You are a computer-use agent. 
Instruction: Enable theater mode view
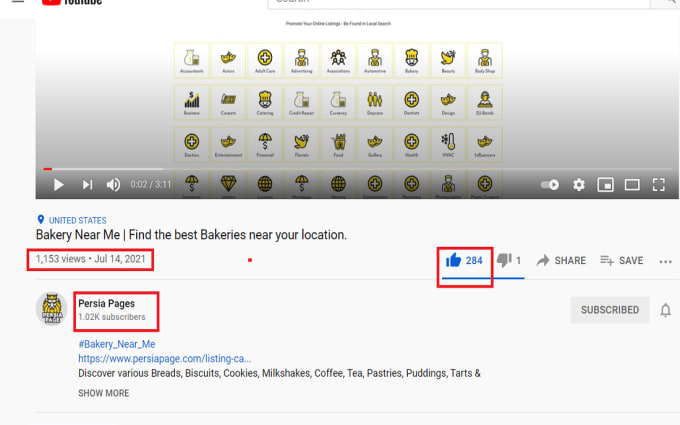pos(632,185)
